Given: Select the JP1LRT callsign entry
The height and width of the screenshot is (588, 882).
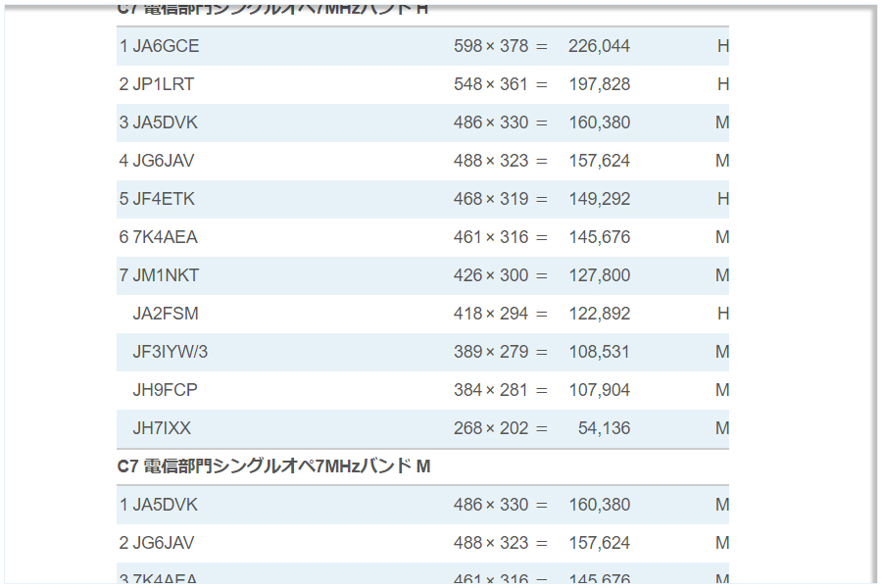Looking at the screenshot, I should 163,84.
